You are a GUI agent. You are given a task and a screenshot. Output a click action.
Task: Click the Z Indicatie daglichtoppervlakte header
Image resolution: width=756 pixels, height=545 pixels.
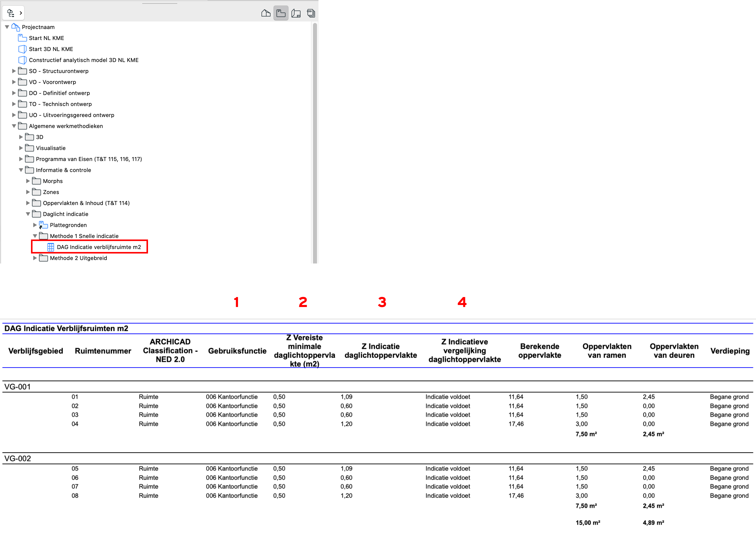(x=381, y=351)
